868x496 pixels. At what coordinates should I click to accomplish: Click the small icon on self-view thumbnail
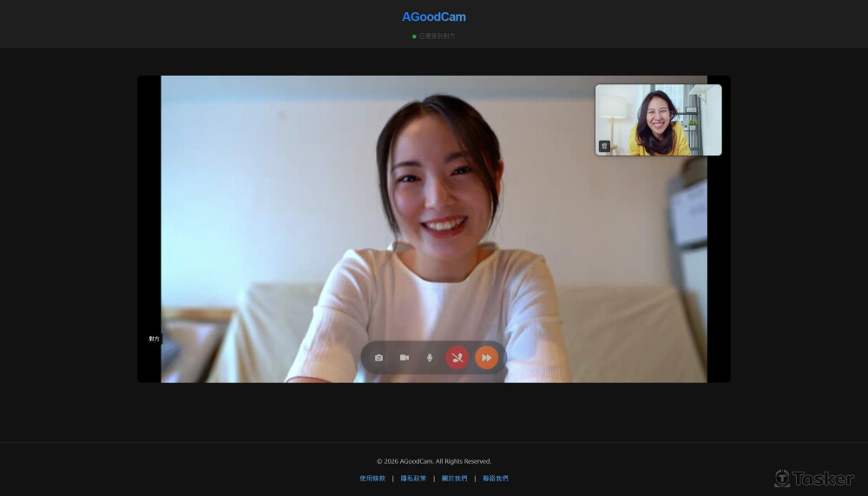tap(605, 146)
